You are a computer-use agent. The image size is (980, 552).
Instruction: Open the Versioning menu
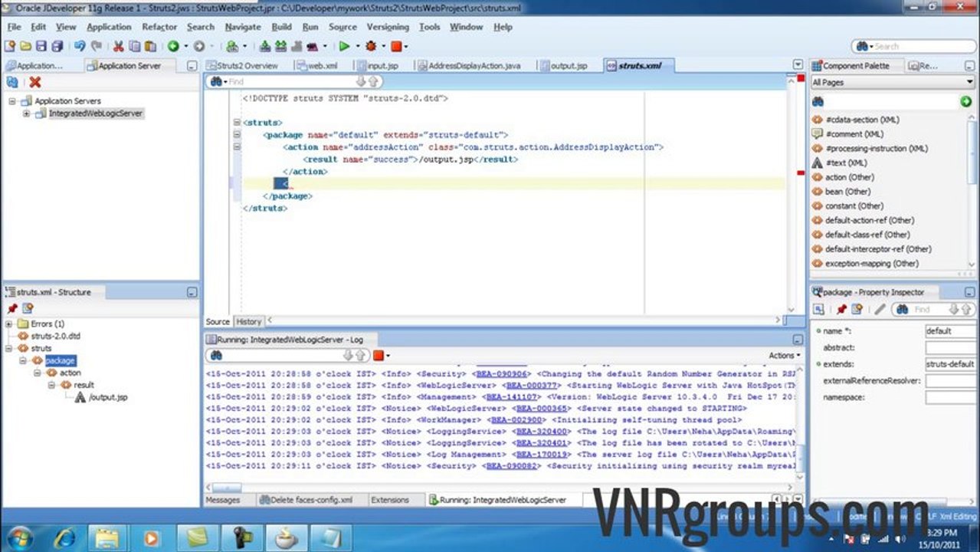point(388,27)
